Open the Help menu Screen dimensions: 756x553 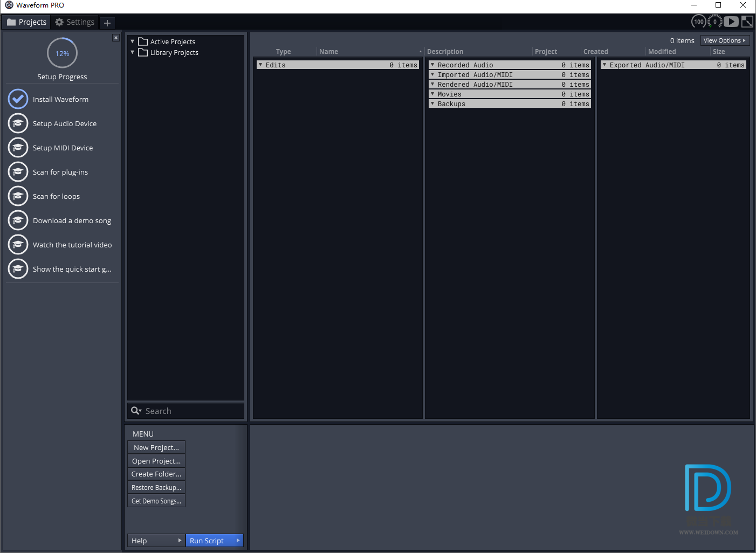coord(156,541)
